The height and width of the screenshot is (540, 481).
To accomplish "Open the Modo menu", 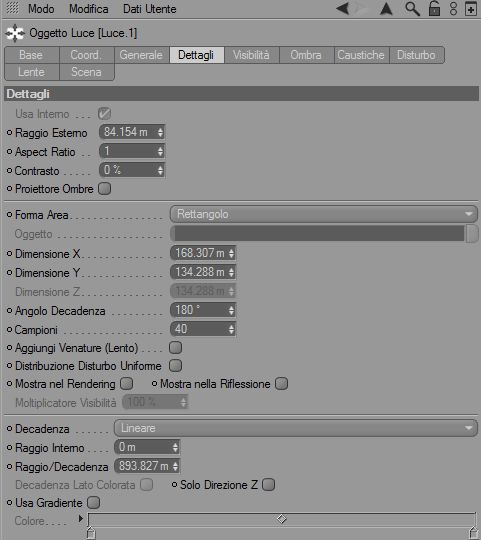I will click(41, 9).
